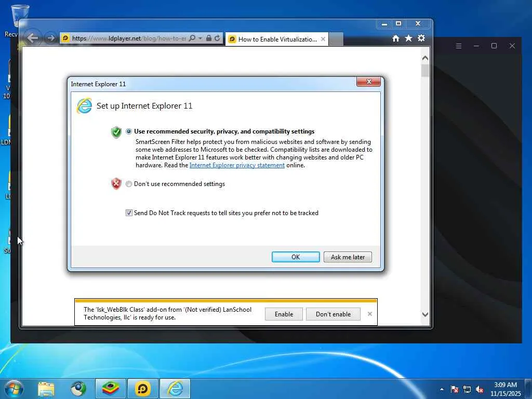This screenshot has width=532, height=399.
Task: Click the green shield check icon
Action: [x=116, y=132]
